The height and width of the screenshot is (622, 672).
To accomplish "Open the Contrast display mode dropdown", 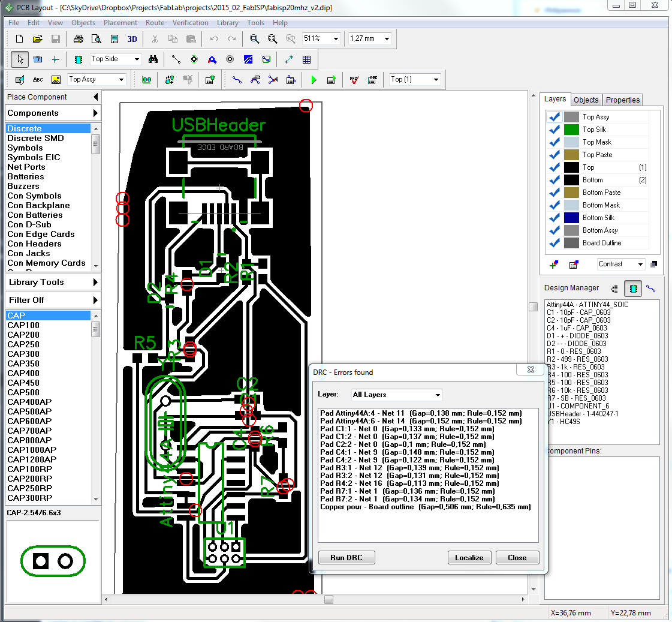I will pyautogui.click(x=640, y=264).
